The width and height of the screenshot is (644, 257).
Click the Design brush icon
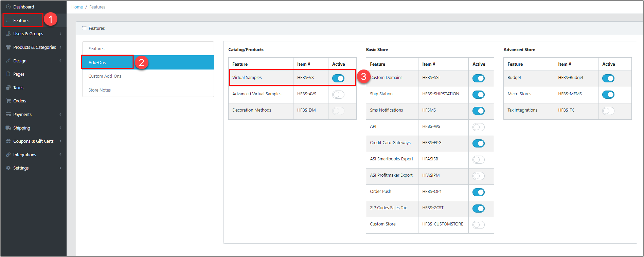coord(8,61)
